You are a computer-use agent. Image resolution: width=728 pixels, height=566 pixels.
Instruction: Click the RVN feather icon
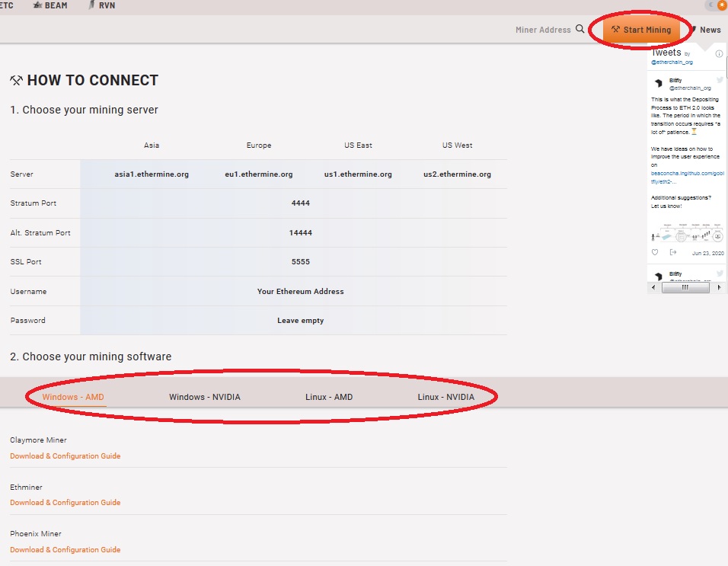coord(91,5)
